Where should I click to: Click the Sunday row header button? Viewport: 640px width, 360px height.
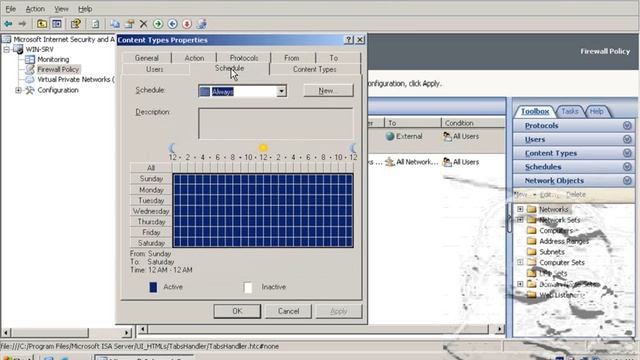click(x=151, y=179)
